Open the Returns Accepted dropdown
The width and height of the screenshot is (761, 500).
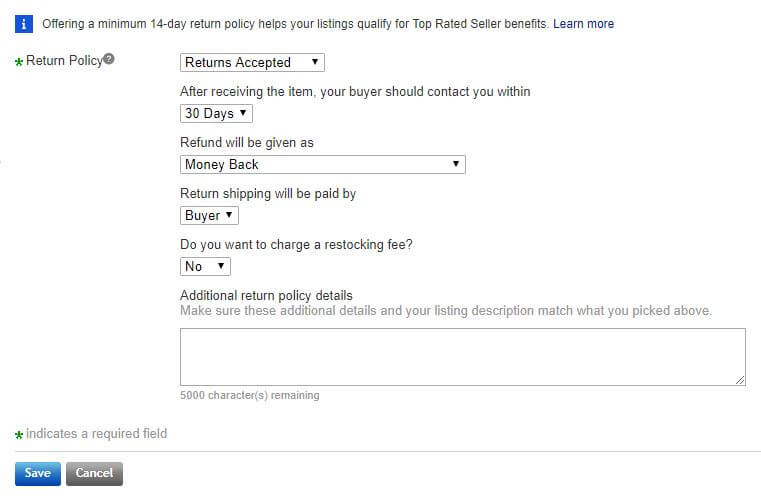pos(252,62)
